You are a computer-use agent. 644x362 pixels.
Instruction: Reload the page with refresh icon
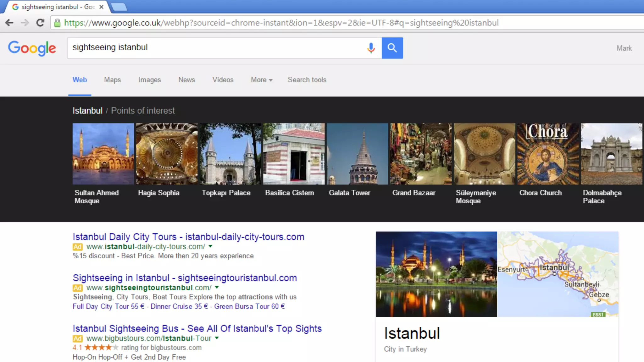(40, 23)
